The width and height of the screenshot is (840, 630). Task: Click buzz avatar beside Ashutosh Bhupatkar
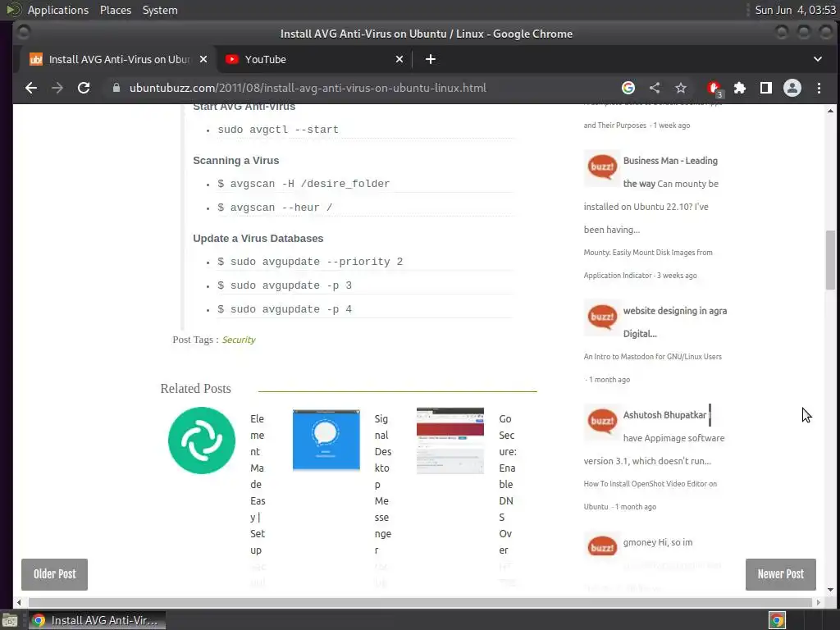602,422
